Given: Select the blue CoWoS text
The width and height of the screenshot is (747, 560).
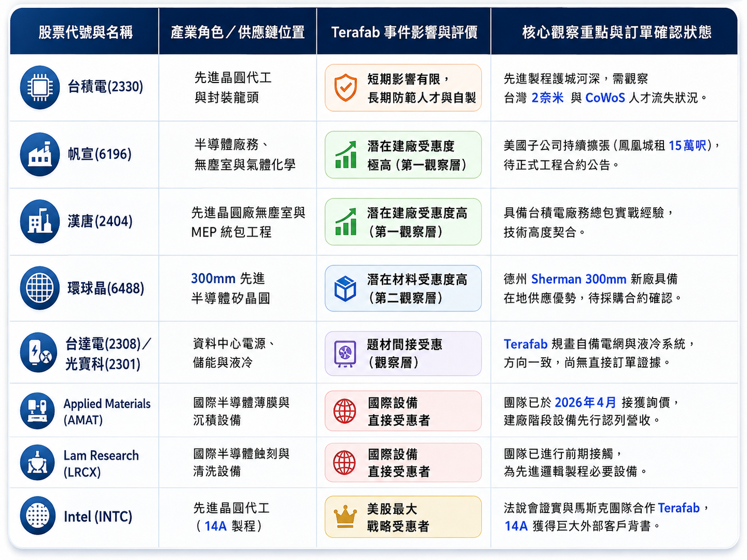Looking at the screenshot, I should coord(605,97).
